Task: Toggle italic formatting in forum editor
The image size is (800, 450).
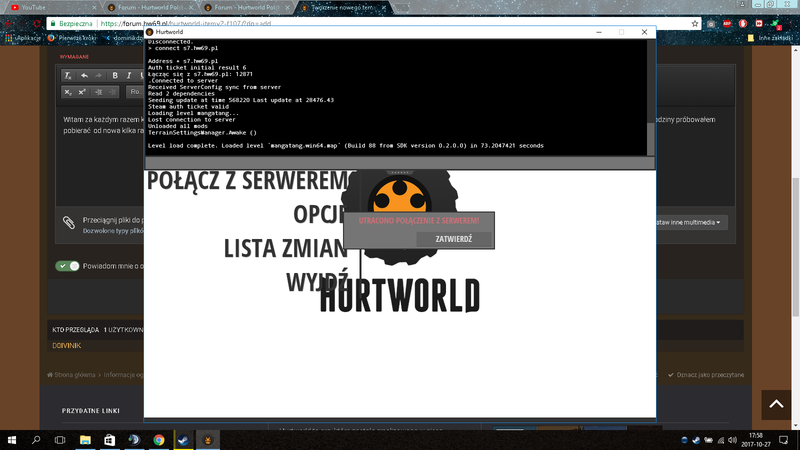Action: [129, 76]
